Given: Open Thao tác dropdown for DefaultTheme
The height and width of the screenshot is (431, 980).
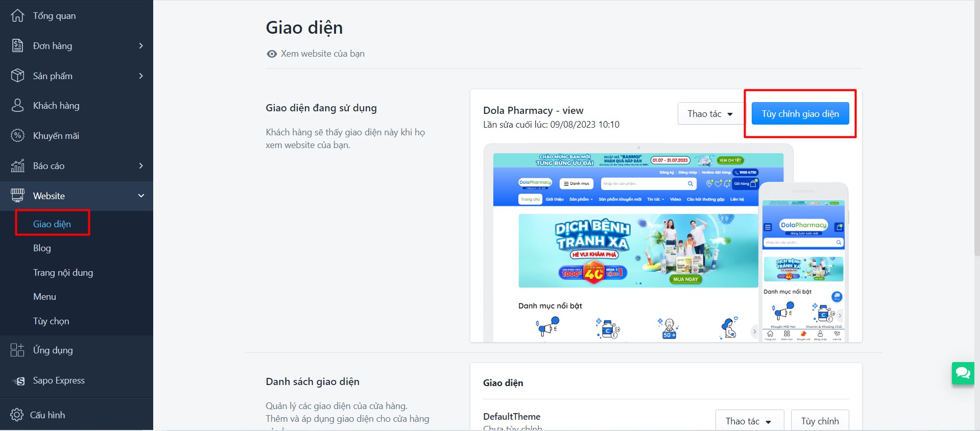Looking at the screenshot, I should coord(749,421).
